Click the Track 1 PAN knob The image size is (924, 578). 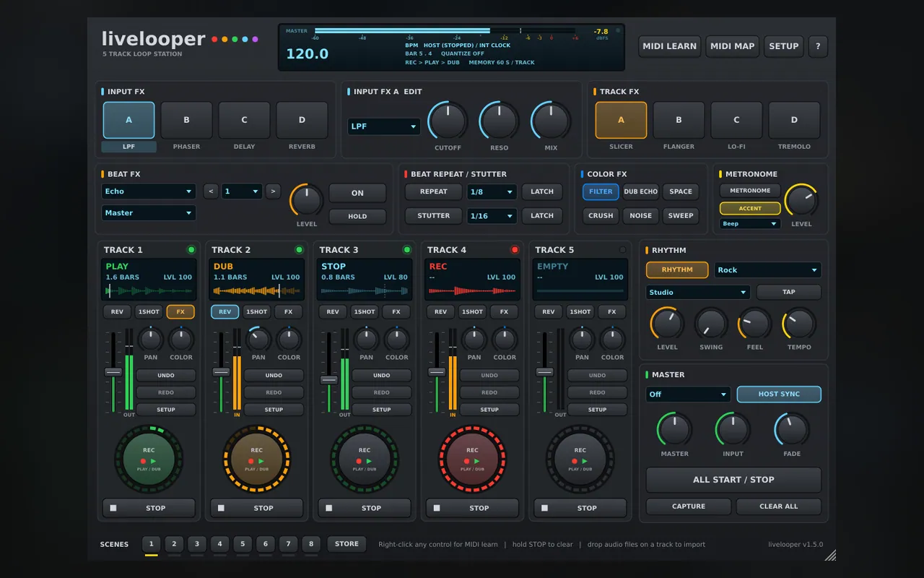(x=151, y=339)
